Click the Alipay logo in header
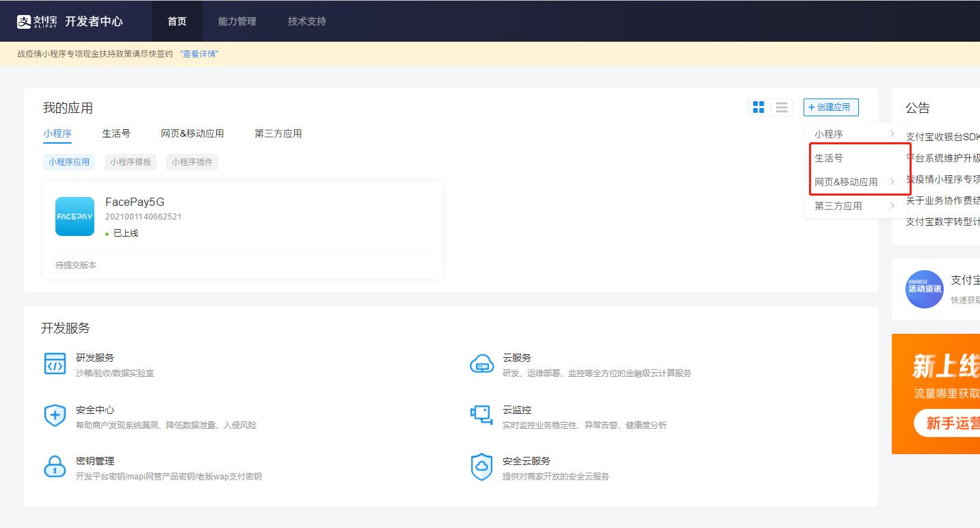This screenshot has height=528, width=980. click(x=37, y=21)
